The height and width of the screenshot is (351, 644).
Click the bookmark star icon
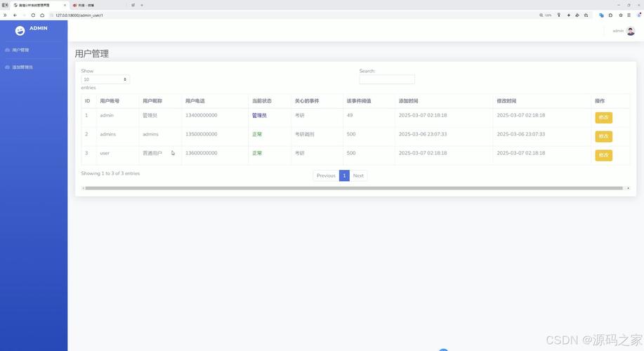coord(621,15)
